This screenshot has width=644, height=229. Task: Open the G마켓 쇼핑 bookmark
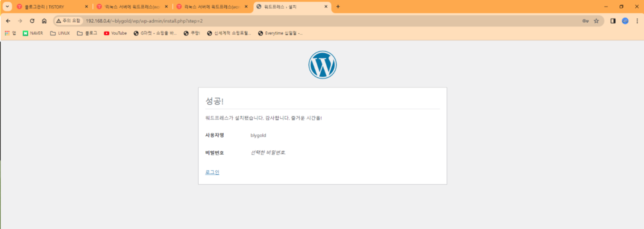(155, 33)
